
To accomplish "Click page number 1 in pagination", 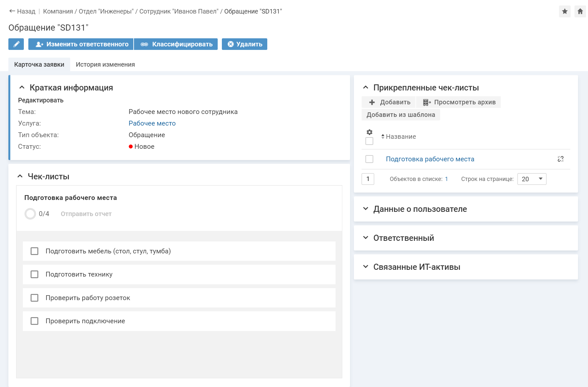I will click(368, 179).
